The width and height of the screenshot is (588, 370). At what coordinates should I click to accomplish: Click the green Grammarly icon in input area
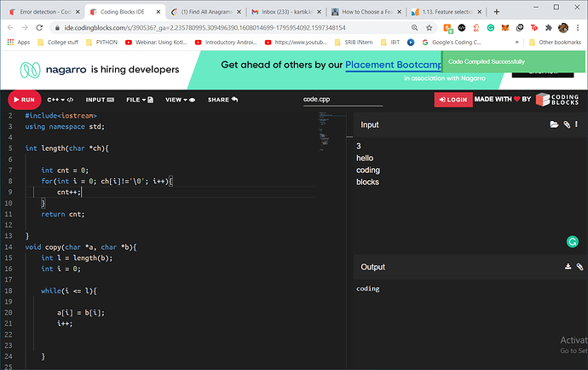click(x=572, y=242)
